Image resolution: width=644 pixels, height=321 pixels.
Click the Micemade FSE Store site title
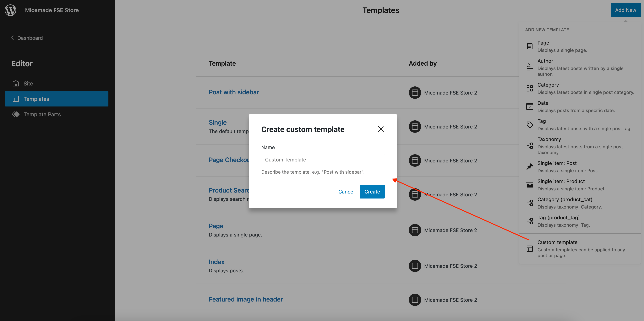tap(52, 10)
